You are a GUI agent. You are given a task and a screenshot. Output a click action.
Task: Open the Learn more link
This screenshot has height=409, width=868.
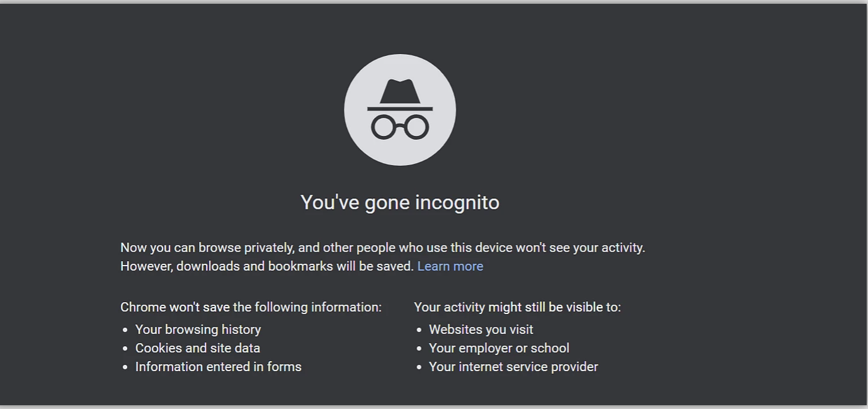[450, 266]
